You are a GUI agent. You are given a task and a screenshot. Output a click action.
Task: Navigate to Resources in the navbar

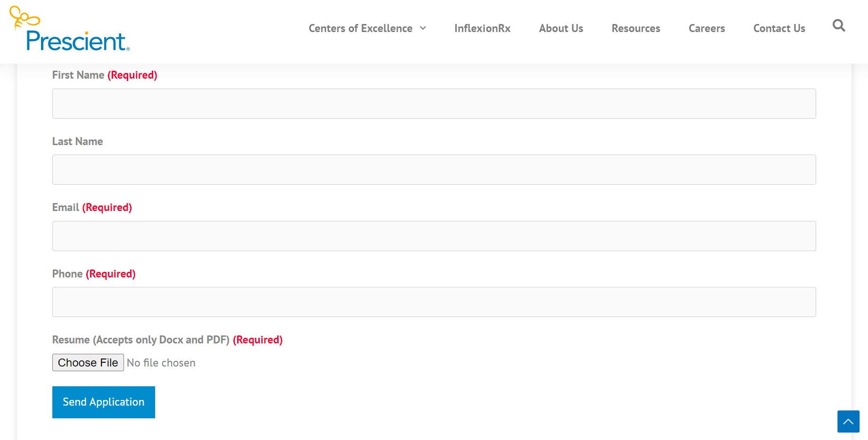pyautogui.click(x=636, y=28)
